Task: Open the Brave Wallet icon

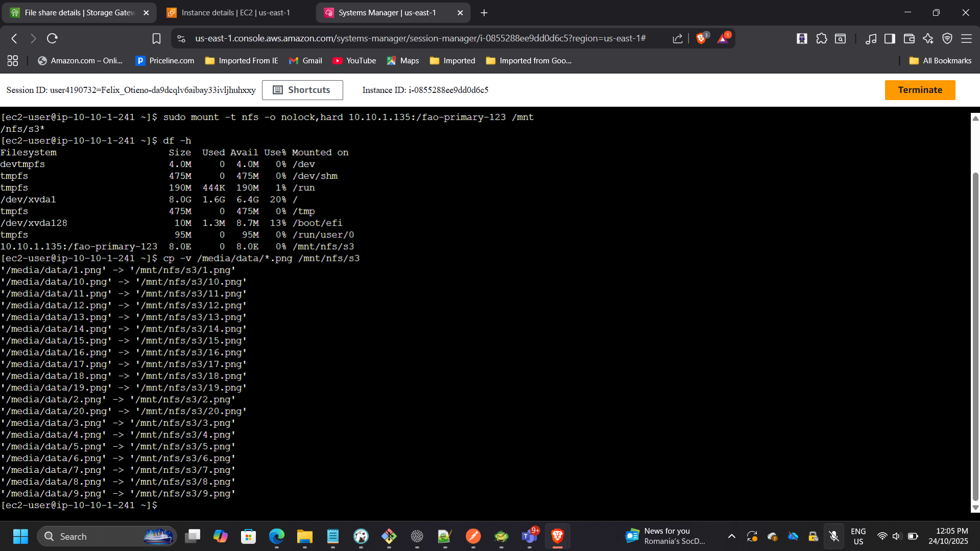Action: (909, 38)
